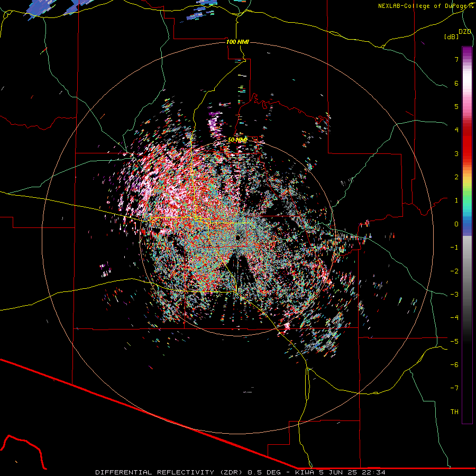Screen dimensions: 476x476
Task: Click the 3 value on the color scale
Action: point(456,153)
